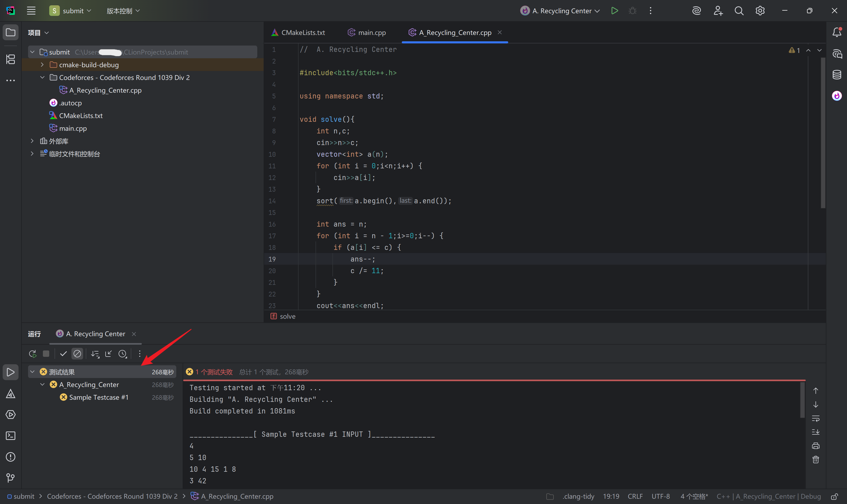The image size is (847, 504).
Task: Clear run output with trash icon
Action: [816, 460]
